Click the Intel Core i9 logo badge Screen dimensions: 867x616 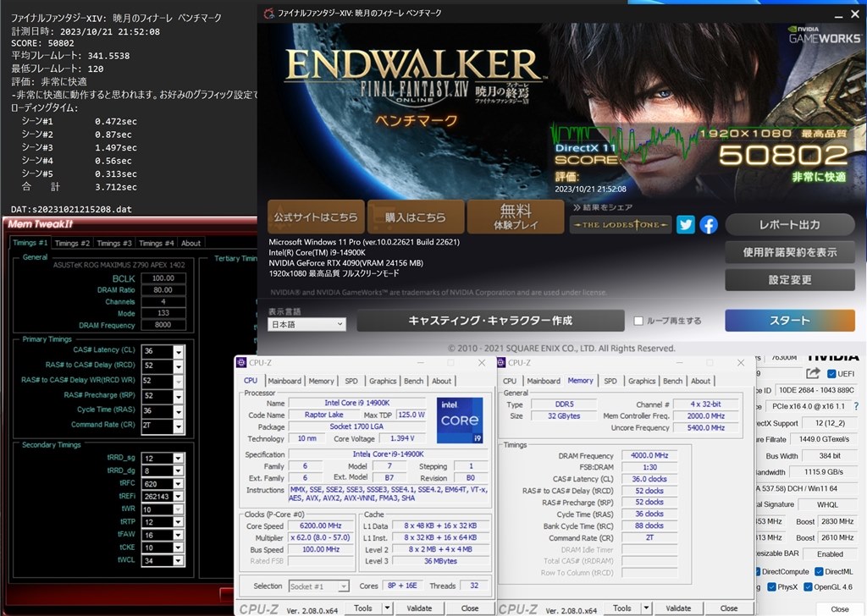pos(460,420)
